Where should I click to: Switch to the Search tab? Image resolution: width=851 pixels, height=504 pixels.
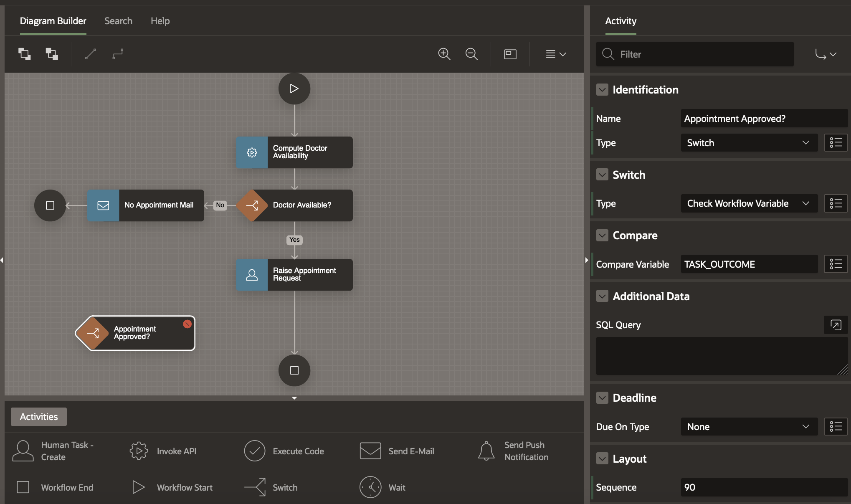(118, 21)
